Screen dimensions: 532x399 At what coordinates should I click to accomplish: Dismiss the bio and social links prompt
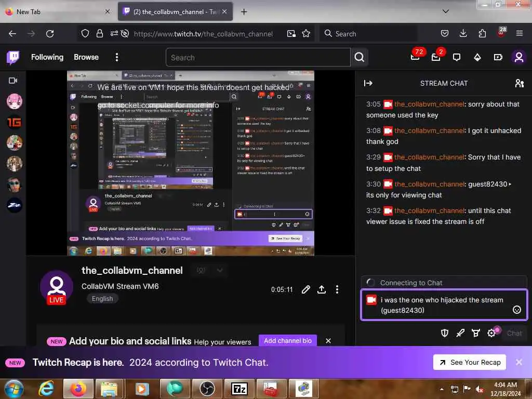tap(328, 341)
